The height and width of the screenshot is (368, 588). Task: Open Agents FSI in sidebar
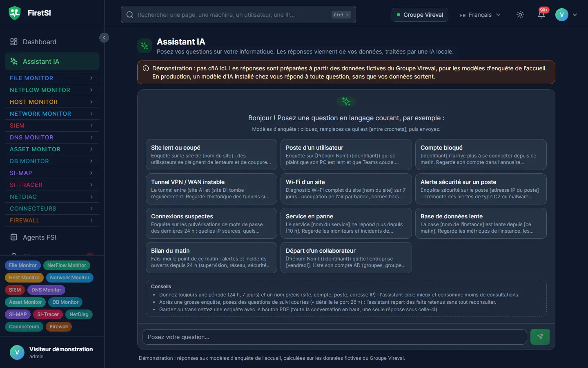click(x=52, y=237)
